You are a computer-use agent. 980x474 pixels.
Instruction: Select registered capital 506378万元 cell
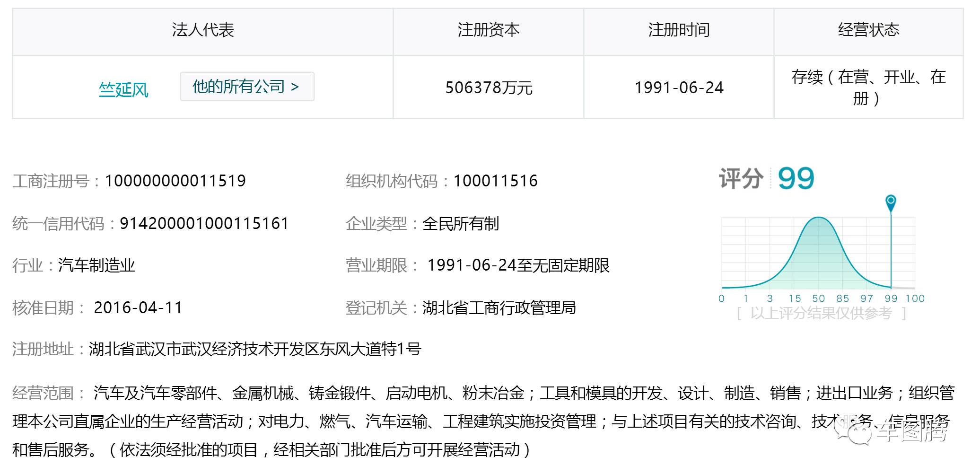[489, 88]
